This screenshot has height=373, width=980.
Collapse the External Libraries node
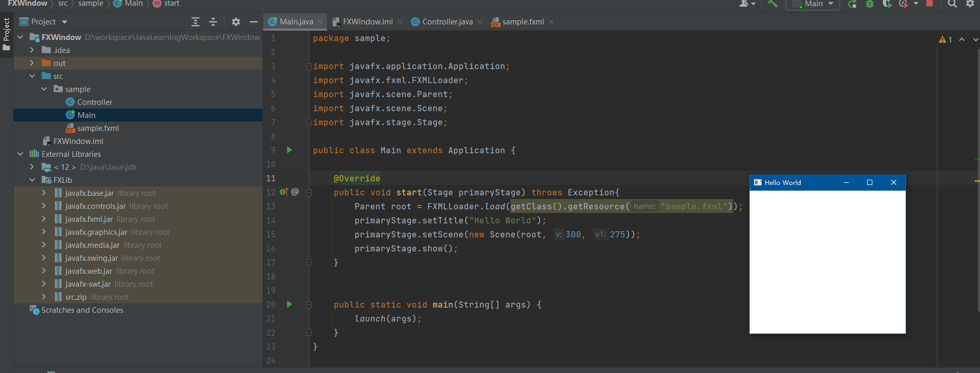[20, 154]
